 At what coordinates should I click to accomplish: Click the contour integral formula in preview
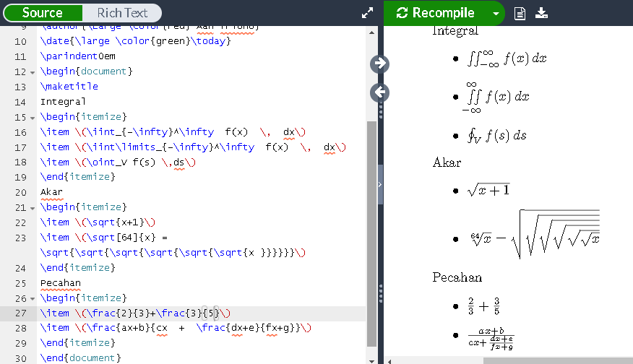(497, 136)
